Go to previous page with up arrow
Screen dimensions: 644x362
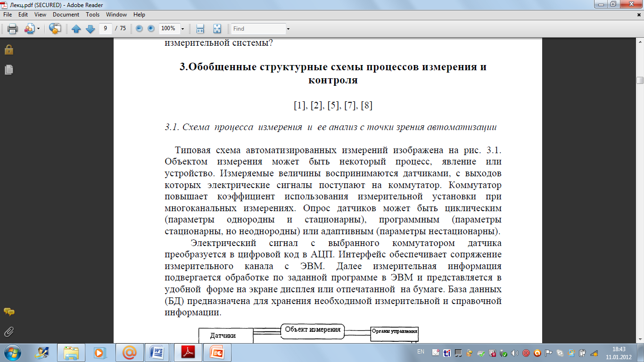[x=76, y=29]
